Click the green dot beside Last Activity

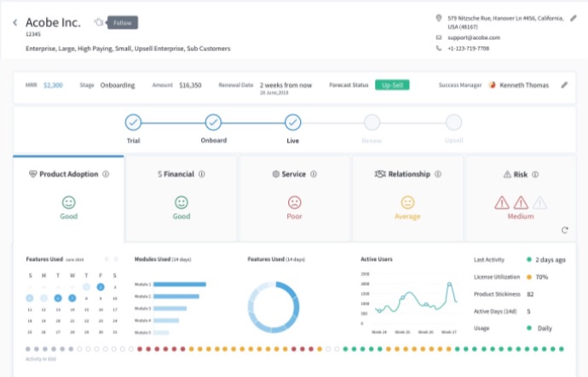pos(529,259)
